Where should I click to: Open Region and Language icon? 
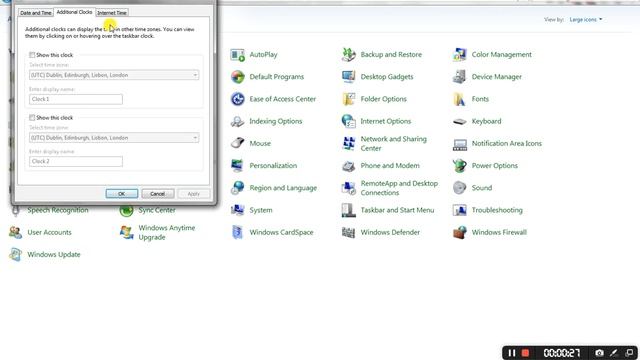pos(237,188)
